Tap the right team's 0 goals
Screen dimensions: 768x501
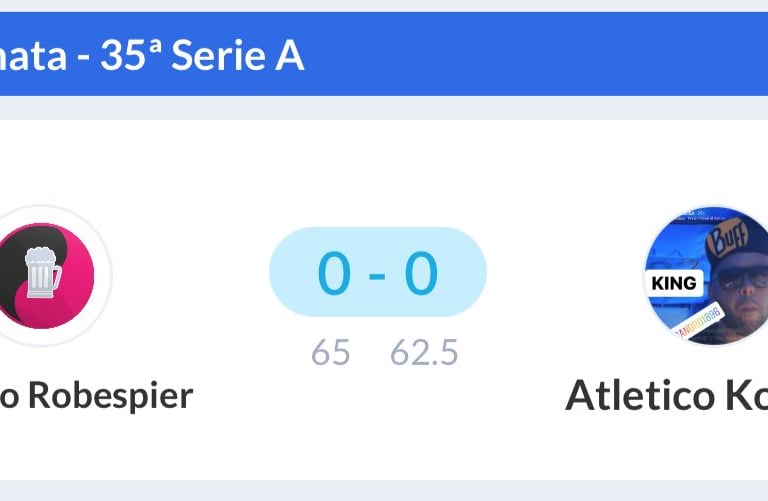(421, 273)
